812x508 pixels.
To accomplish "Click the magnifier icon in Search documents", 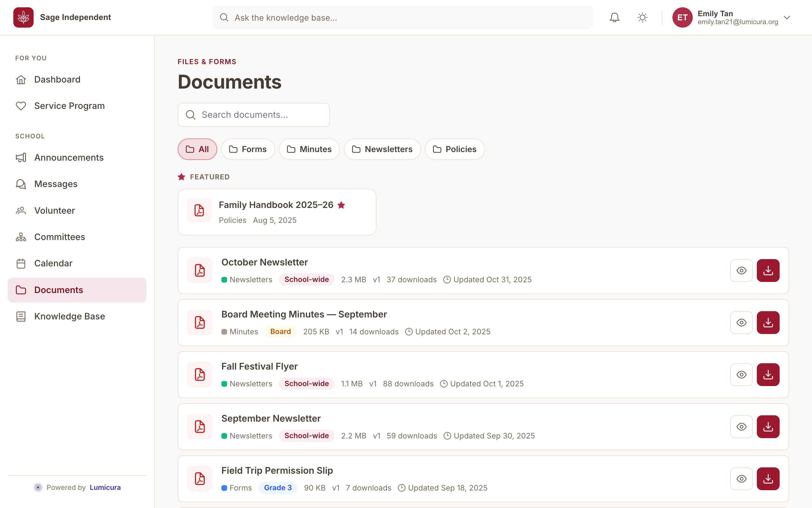I will click(x=191, y=115).
